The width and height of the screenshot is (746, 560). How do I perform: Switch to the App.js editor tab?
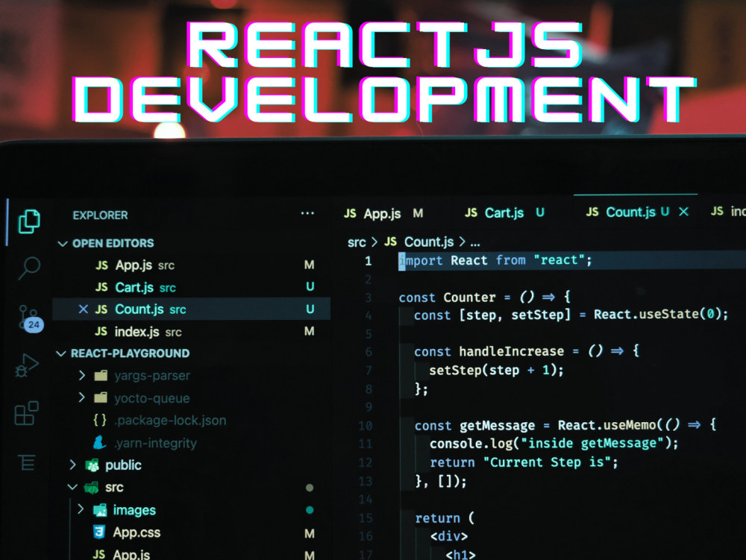tap(383, 213)
